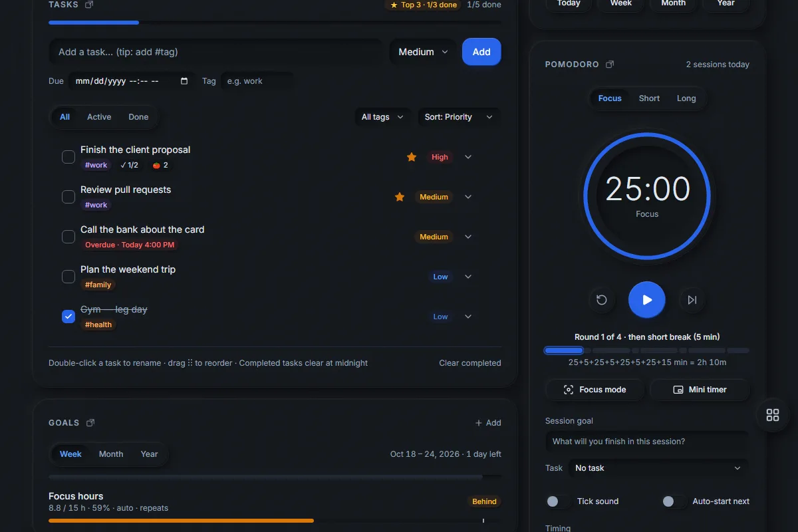Uncheck Gym leg day task
This screenshot has height=532, width=798.
[x=68, y=317]
